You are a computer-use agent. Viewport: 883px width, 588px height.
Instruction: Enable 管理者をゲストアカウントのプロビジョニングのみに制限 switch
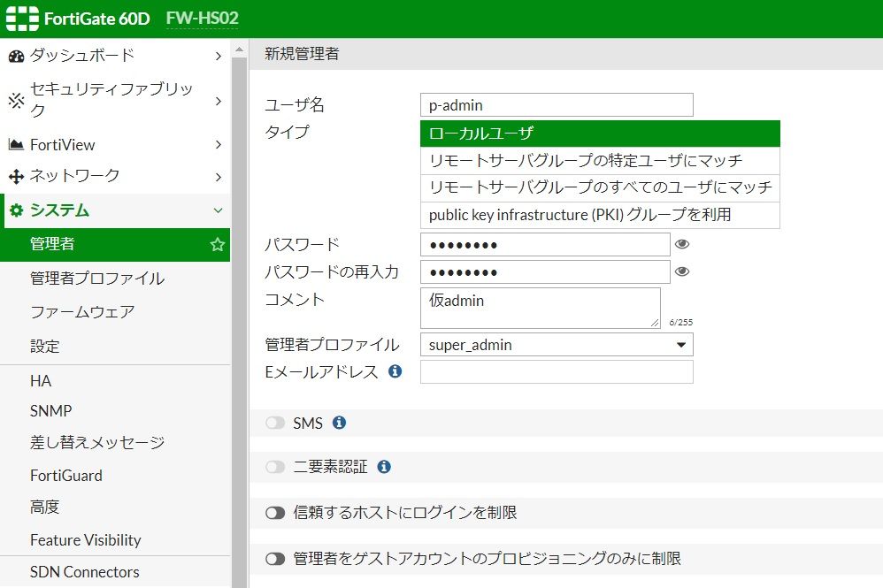click(275, 559)
